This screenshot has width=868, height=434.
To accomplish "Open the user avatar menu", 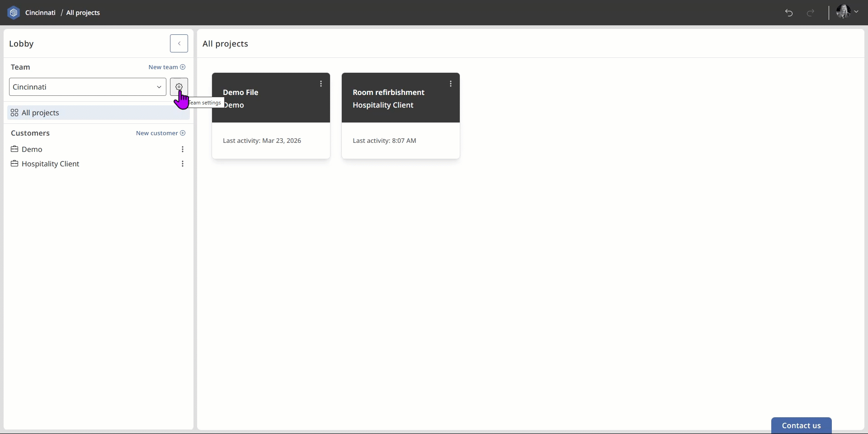I will [x=847, y=12].
